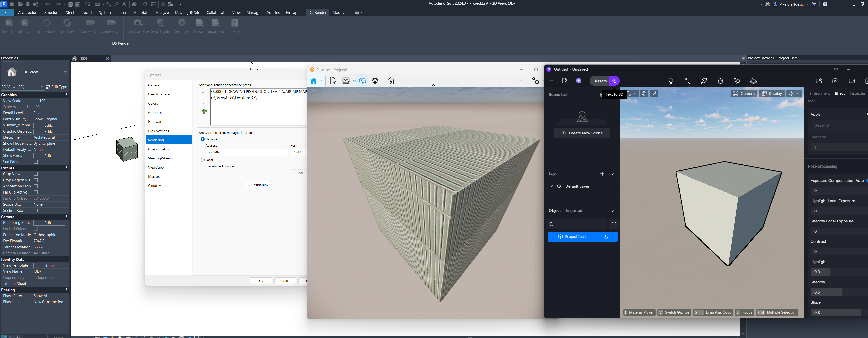Click Enscape export file icon

[x=333, y=81]
